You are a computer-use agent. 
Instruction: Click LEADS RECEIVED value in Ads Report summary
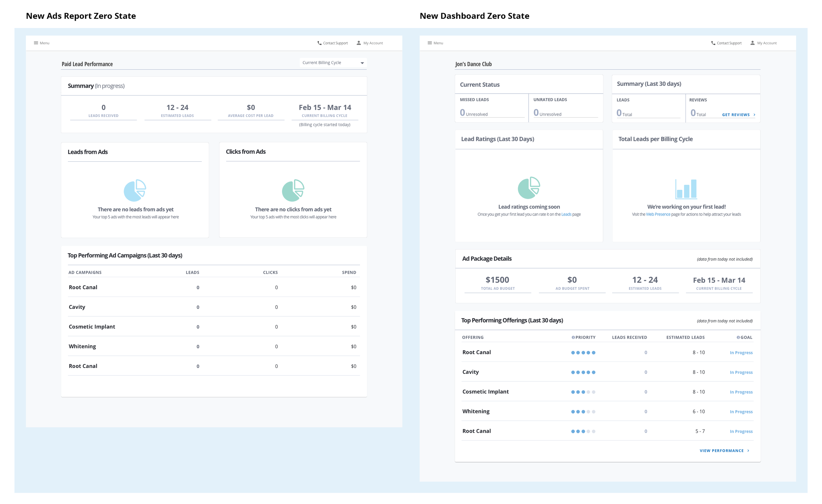104,107
